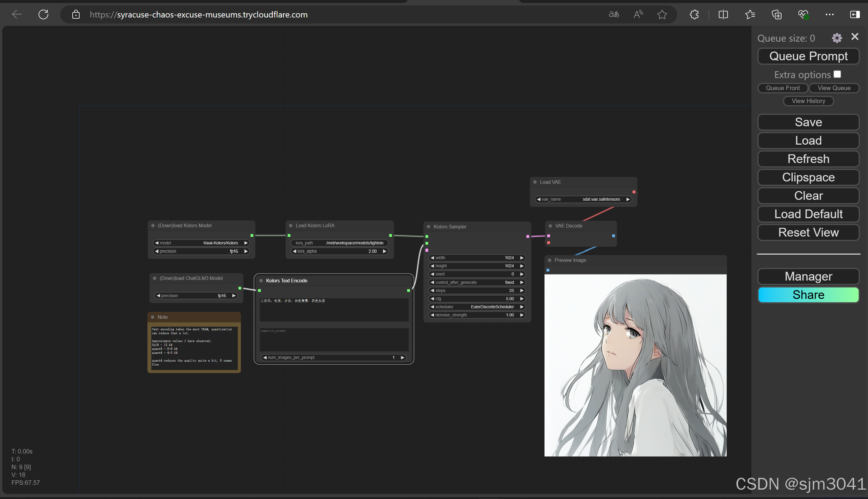
Task: Open ComfyUI settings gear icon
Action: [x=837, y=38]
